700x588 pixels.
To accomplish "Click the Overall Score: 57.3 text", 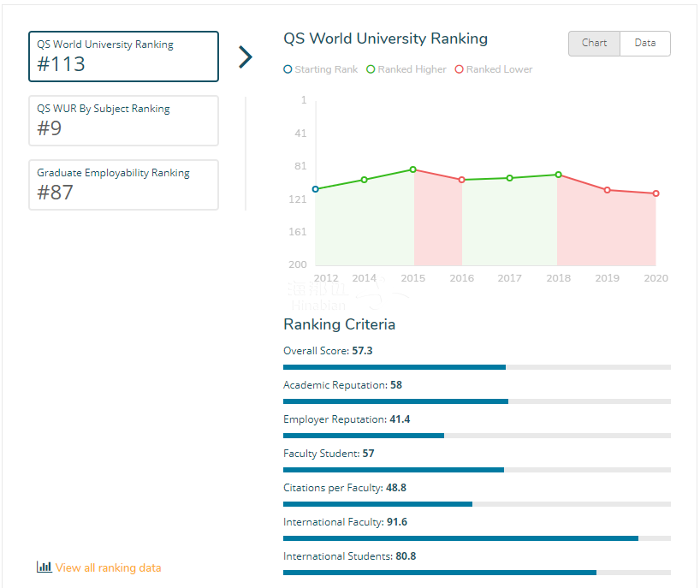I will pos(328,351).
